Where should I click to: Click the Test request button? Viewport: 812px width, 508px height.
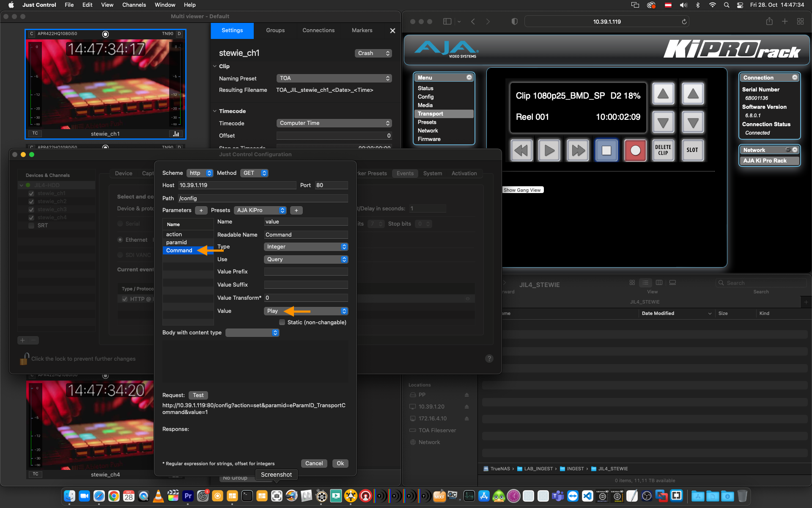[x=198, y=395]
